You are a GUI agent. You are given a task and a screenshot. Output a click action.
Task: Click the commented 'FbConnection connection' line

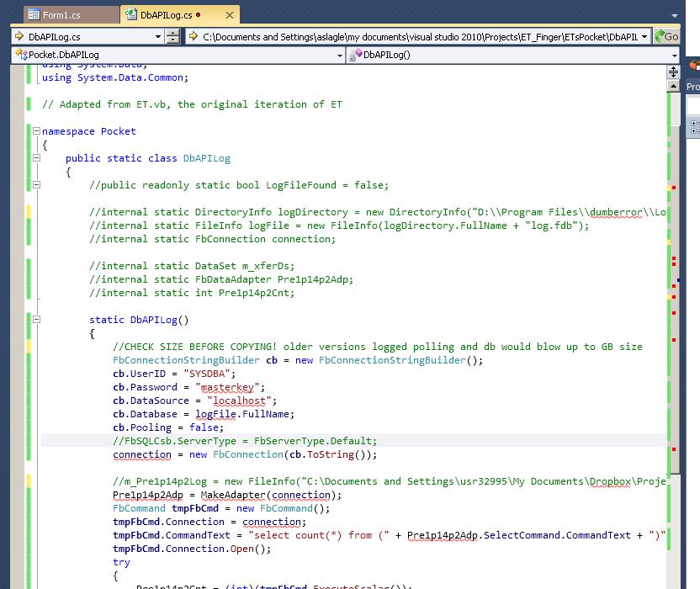coord(213,239)
